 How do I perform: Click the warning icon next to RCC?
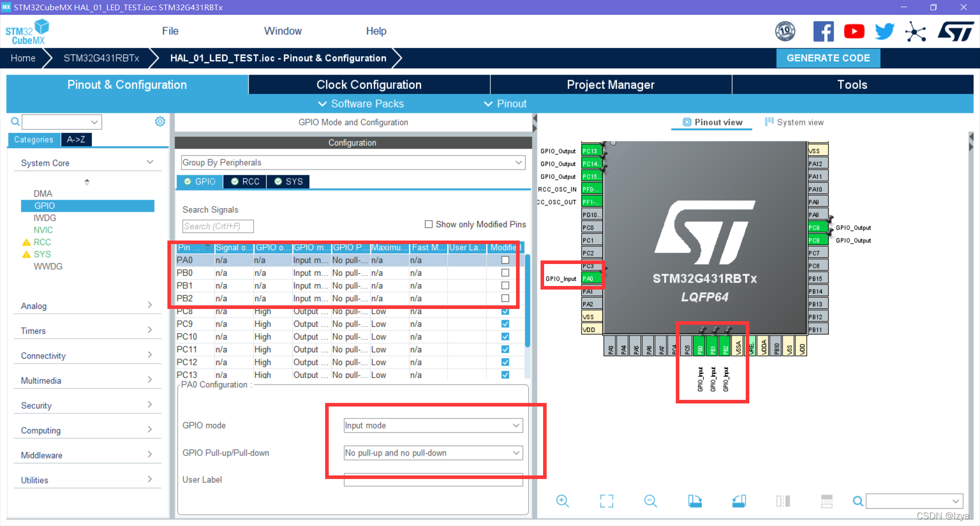(27, 243)
